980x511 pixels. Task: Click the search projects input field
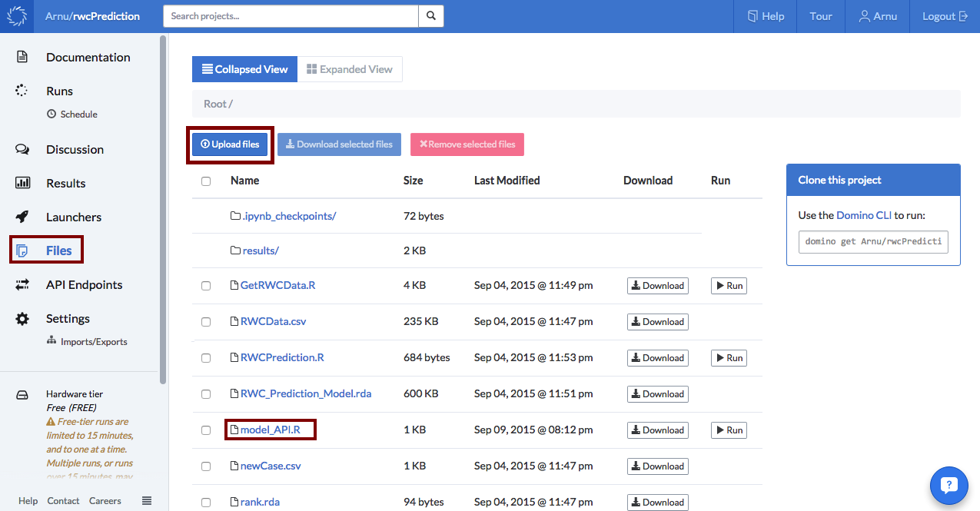pyautogui.click(x=290, y=15)
